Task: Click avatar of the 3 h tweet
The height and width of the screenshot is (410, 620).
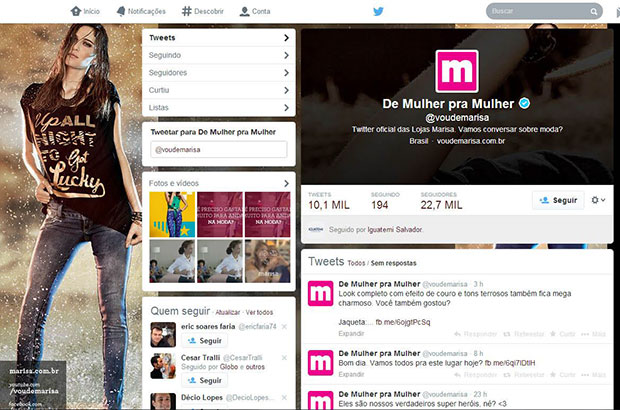Action: point(320,293)
